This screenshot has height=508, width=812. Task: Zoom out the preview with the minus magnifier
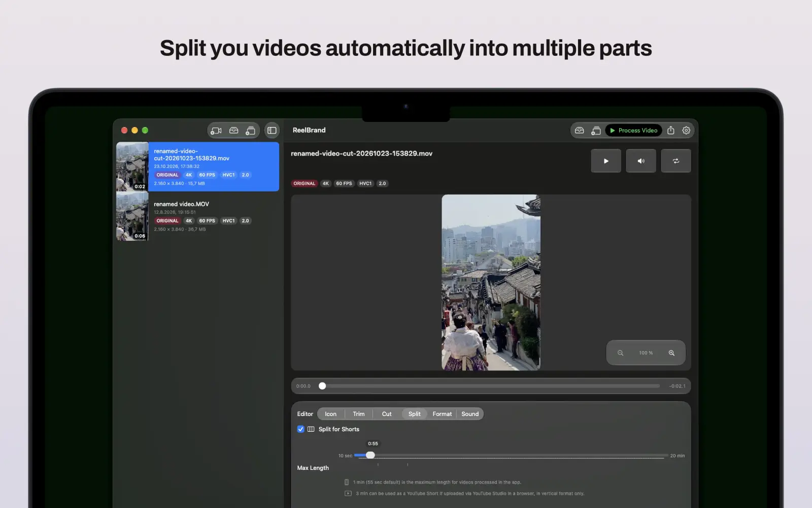620,353
